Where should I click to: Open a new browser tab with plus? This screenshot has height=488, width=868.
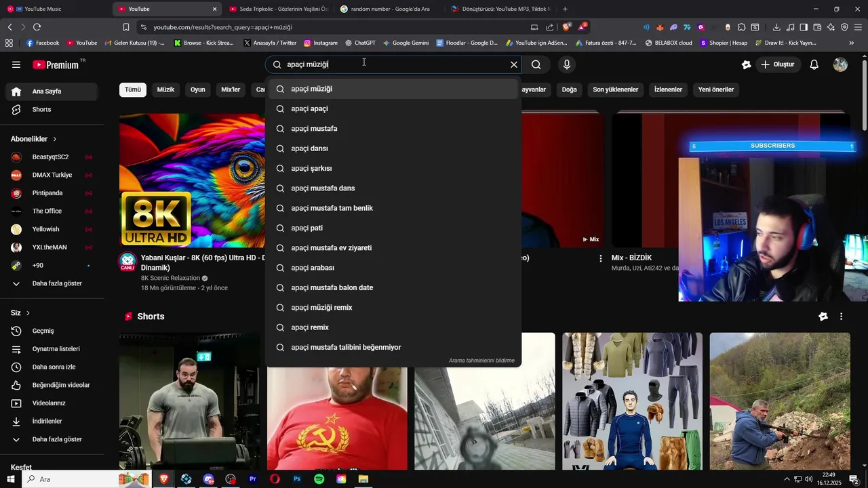click(x=565, y=9)
